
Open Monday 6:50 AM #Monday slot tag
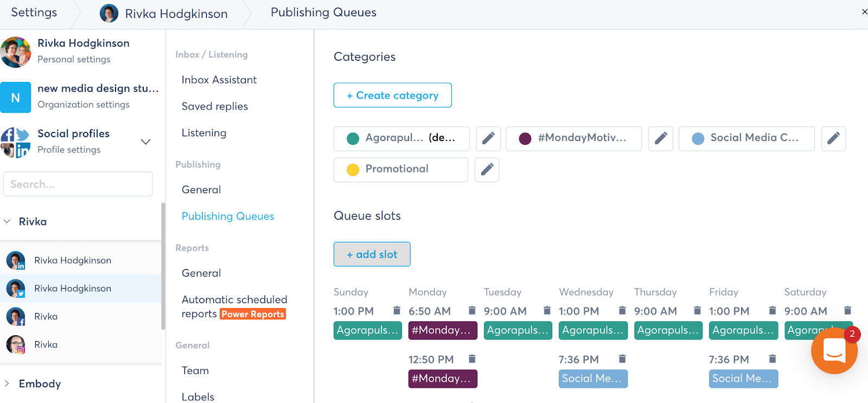pos(443,330)
